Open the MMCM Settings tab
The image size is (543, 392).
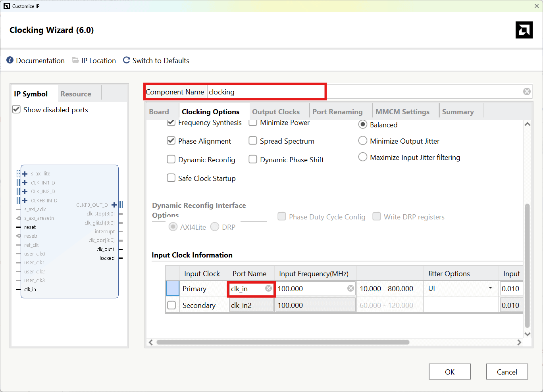pos(402,112)
